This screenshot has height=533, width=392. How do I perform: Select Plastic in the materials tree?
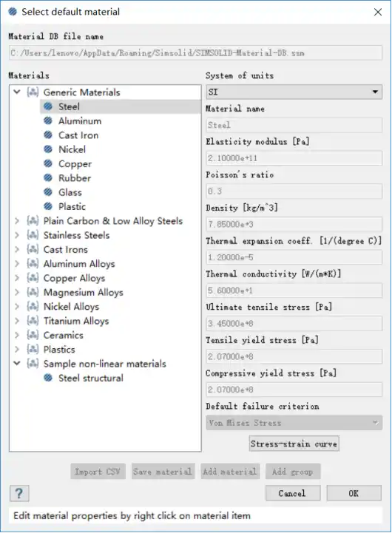click(x=72, y=206)
